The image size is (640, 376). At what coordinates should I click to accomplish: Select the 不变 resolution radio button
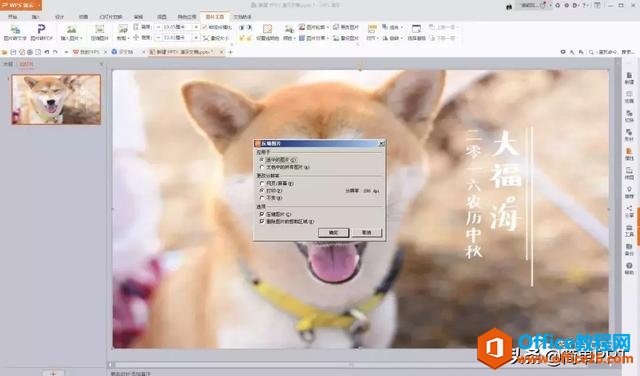click(x=262, y=198)
